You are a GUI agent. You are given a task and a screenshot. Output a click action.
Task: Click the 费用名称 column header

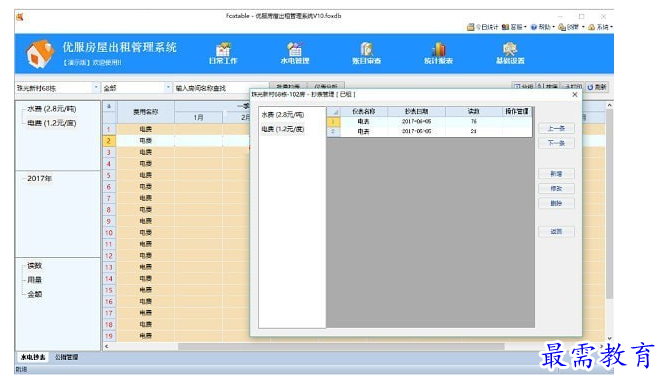point(145,112)
